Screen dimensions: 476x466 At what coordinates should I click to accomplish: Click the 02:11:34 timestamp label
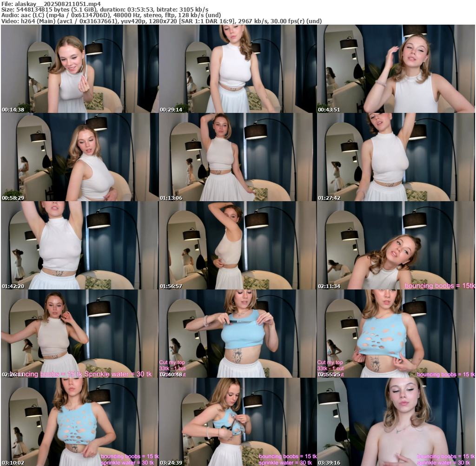click(329, 286)
